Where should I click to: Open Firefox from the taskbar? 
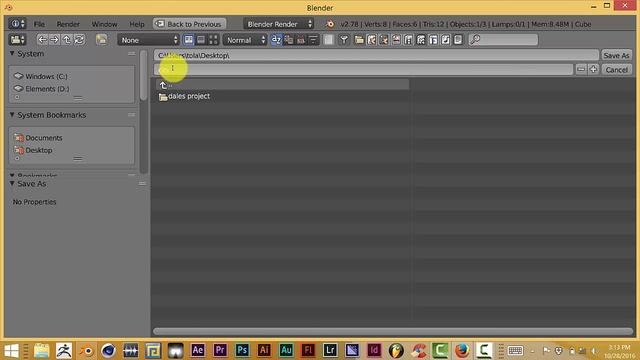[x=462, y=350]
